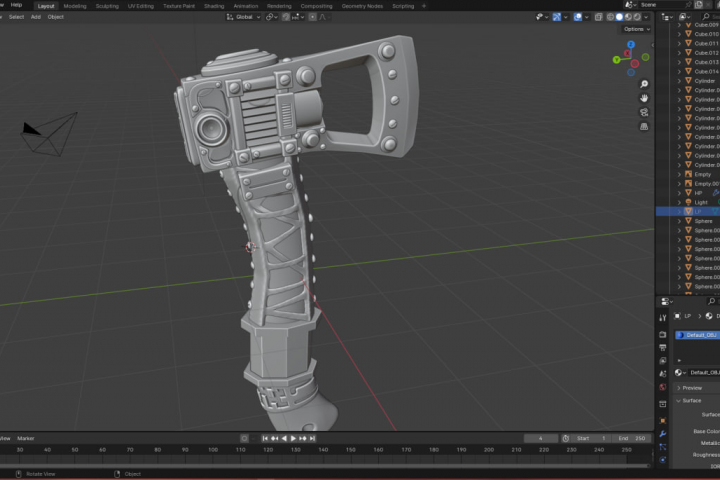Click the zoom magnifier viewport icon
720x480 pixels.
coord(644,84)
